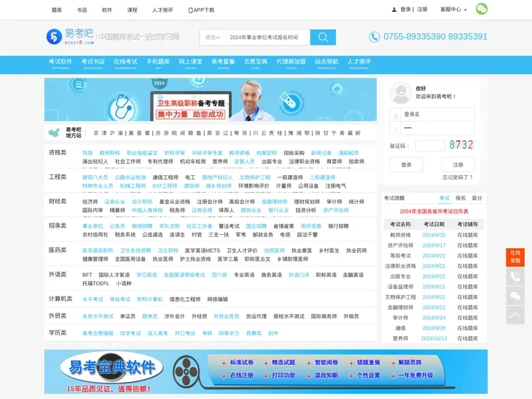Click the search magnifier button
Image resolution: width=532 pixels, height=399 pixels.
pyautogui.click(x=323, y=38)
